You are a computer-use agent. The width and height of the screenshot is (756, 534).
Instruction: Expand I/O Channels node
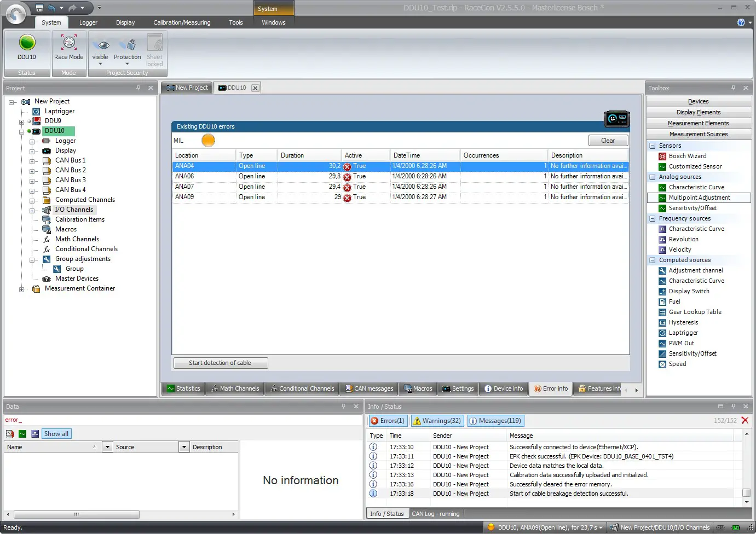pyautogui.click(x=32, y=210)
